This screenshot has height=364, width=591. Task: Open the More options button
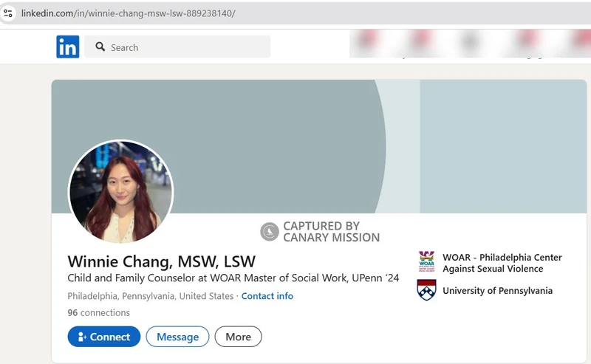tap(238, 337)
